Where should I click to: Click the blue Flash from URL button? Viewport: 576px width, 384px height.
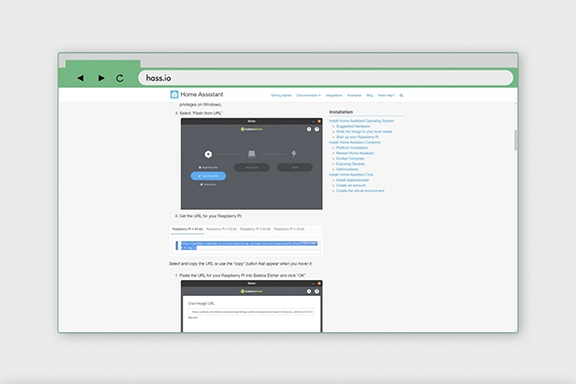click(208, 176)
